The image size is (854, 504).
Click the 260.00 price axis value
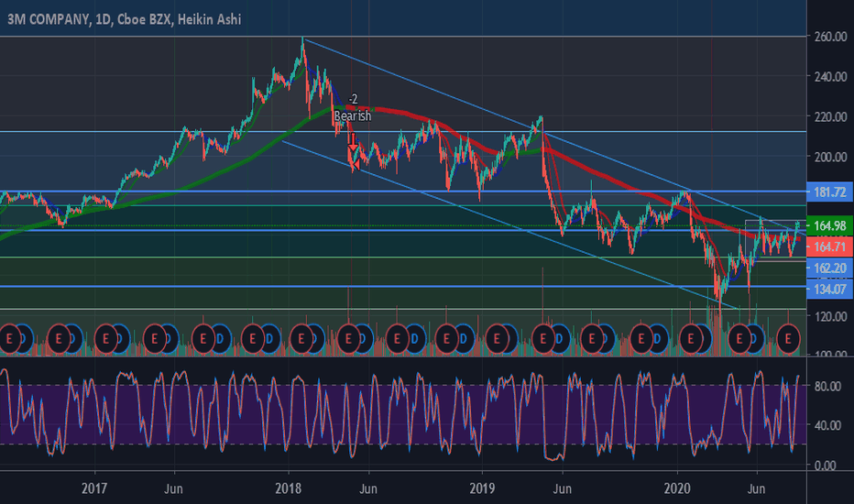830,37
